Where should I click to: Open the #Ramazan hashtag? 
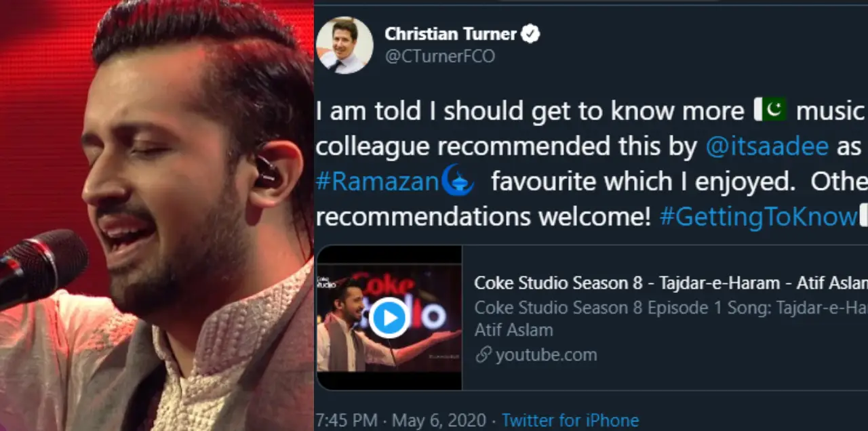(x=377, y=181)
